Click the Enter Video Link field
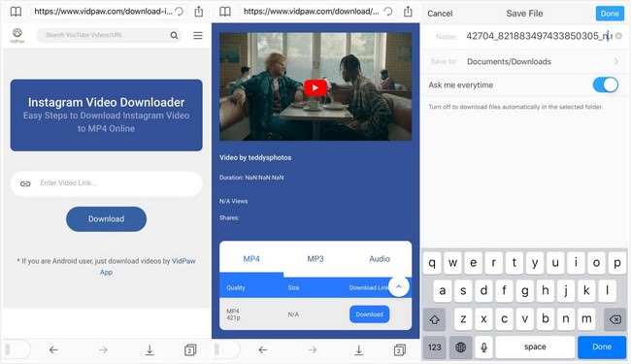Screen dimensions: 631x364 [106, 183]
